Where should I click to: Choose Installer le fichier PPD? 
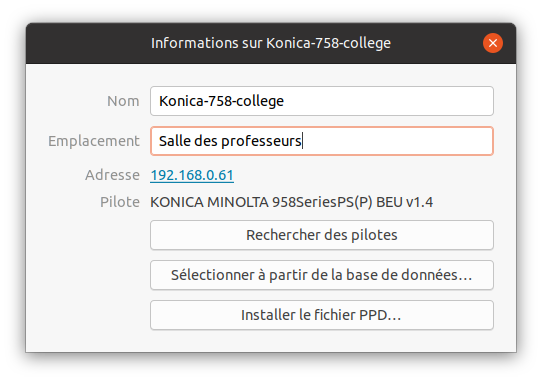click(x=322, y=315)
